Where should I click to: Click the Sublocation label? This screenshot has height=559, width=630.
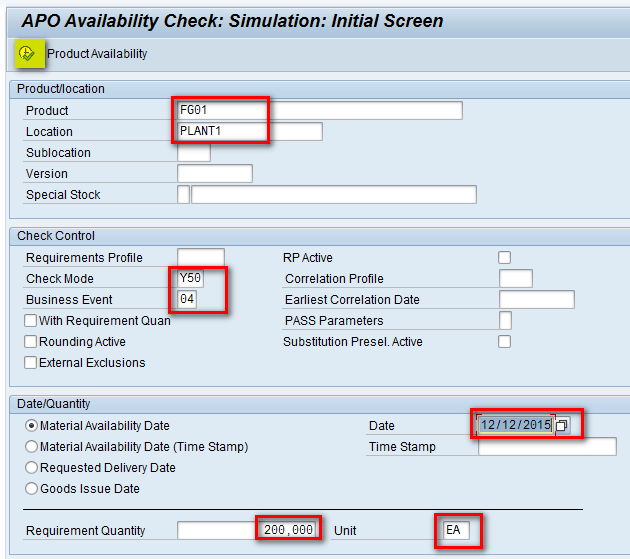[58, 153]
